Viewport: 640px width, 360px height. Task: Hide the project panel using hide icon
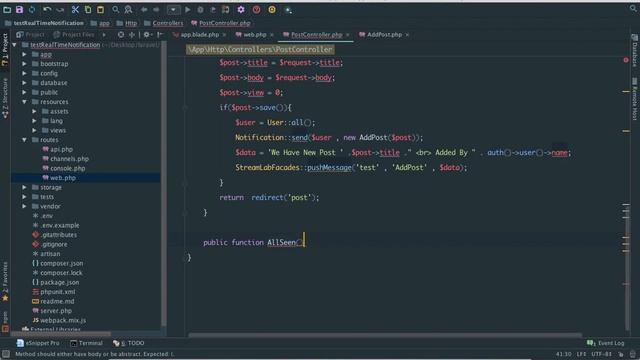160,35
